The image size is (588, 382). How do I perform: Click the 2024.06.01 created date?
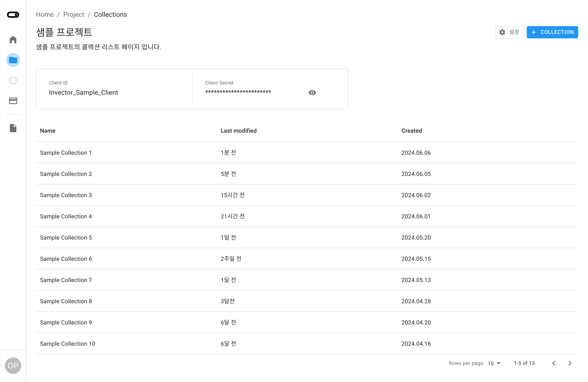(416, 216)
